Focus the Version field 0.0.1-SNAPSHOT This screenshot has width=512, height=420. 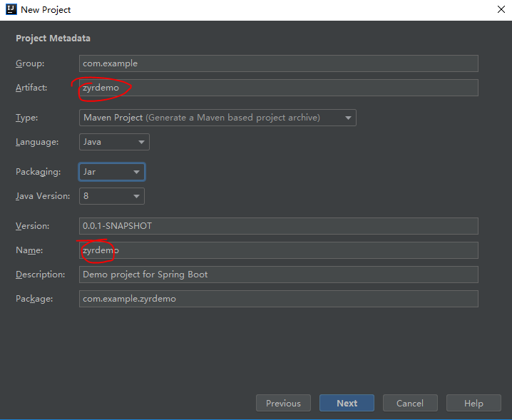point(279,226)
